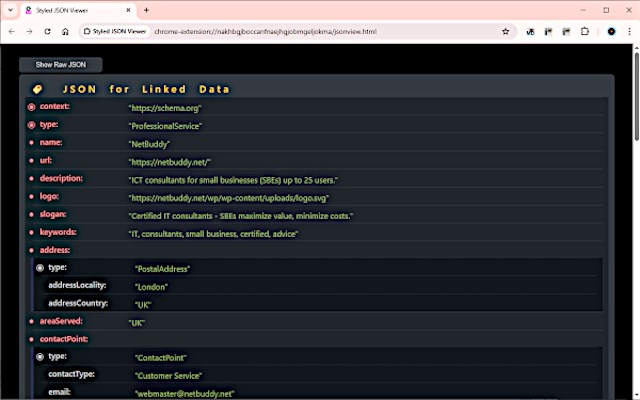Click the logo.svg URL value
The width and height of the screenshot is (640, 400).
tap(229, 198)
